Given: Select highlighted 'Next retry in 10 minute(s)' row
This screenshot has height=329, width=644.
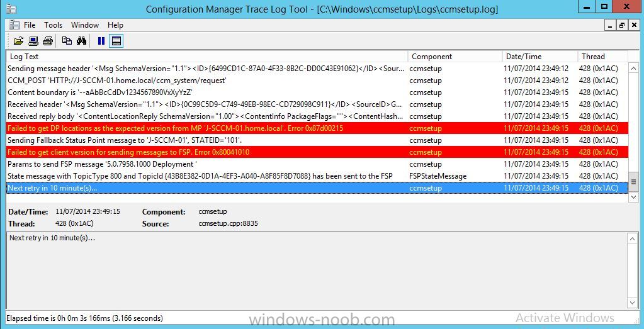Looking at the screenshot, I should 317,188.
